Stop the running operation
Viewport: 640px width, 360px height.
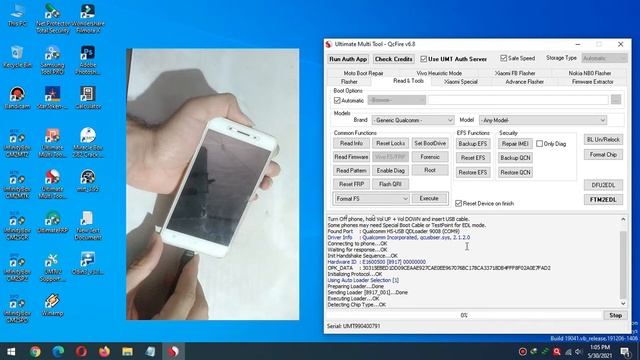coord(616,315)
